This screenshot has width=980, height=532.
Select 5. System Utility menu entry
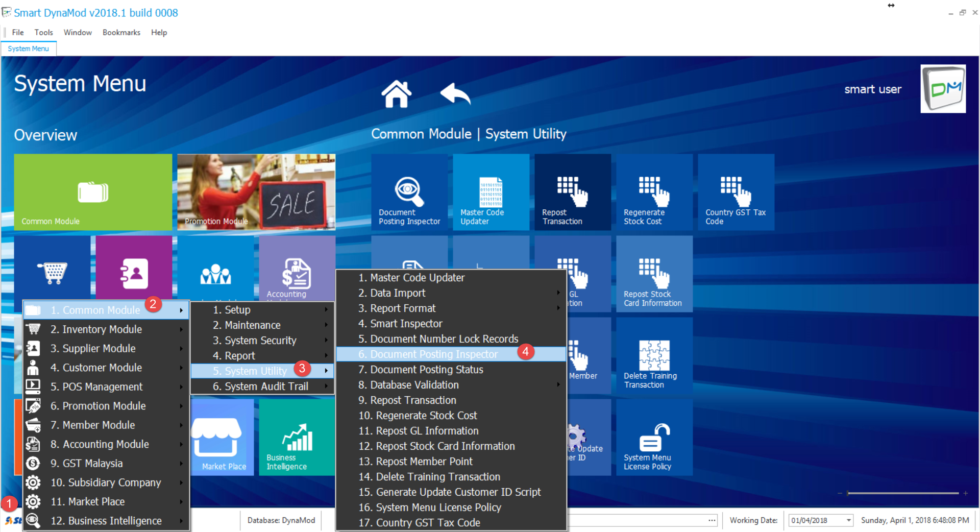262,371
